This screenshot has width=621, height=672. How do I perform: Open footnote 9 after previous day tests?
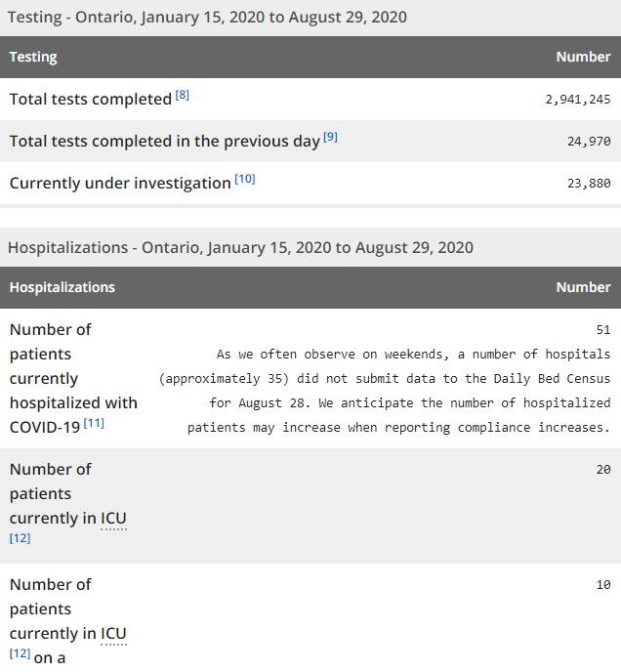click(x=330, y=138)
